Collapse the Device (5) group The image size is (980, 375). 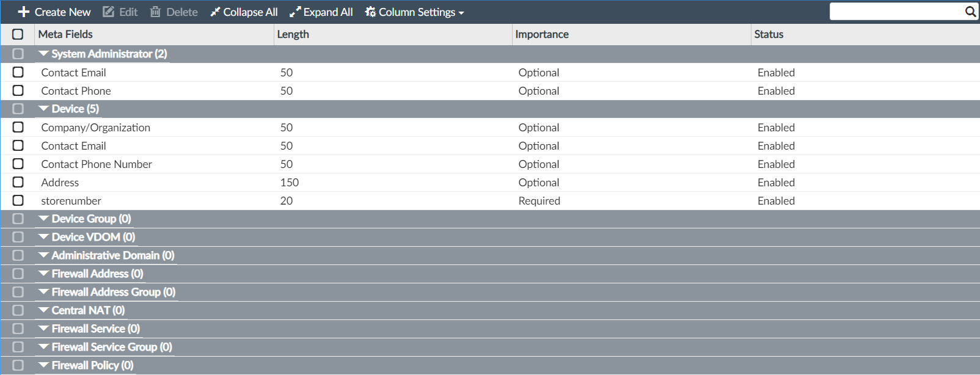click(x=43, y=109)
